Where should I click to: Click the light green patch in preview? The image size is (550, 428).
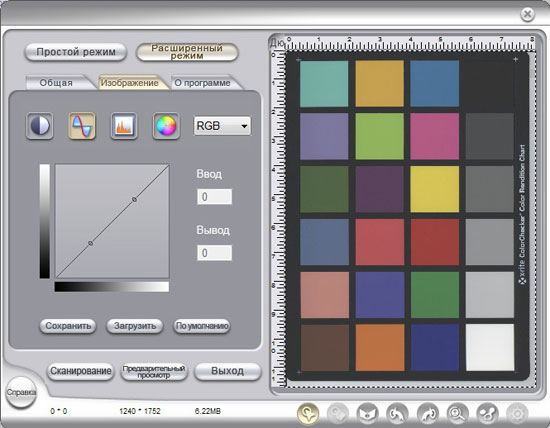coord(380,136)
